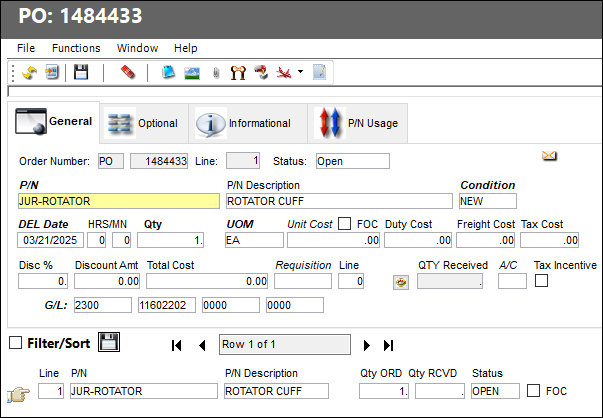
Task: Click the bottom row Qty ORD field
Action: point(384,391)
